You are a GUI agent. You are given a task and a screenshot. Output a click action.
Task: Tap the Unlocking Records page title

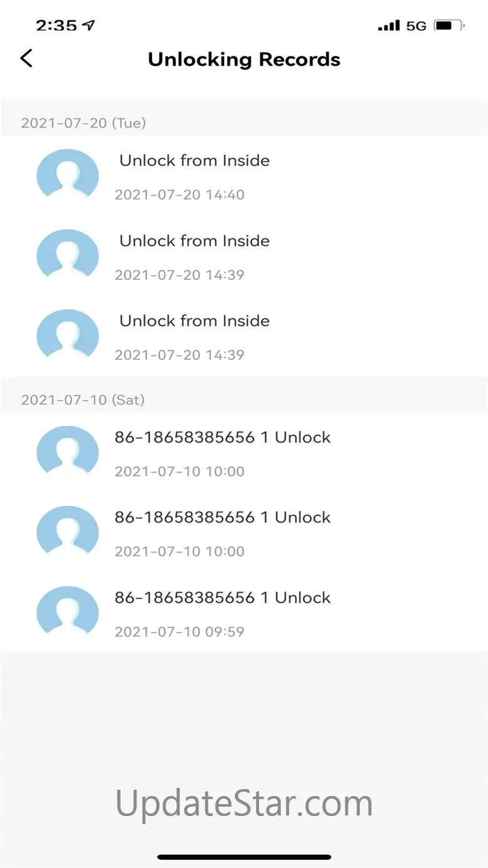[x=244, y=59]
